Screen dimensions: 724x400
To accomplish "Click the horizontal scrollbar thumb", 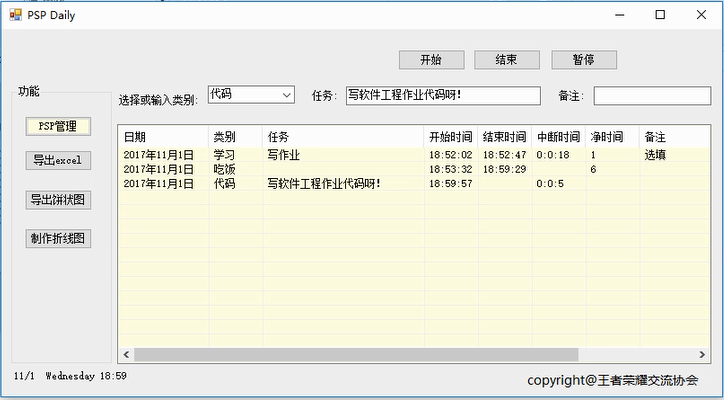I will [x=356, y=355].
